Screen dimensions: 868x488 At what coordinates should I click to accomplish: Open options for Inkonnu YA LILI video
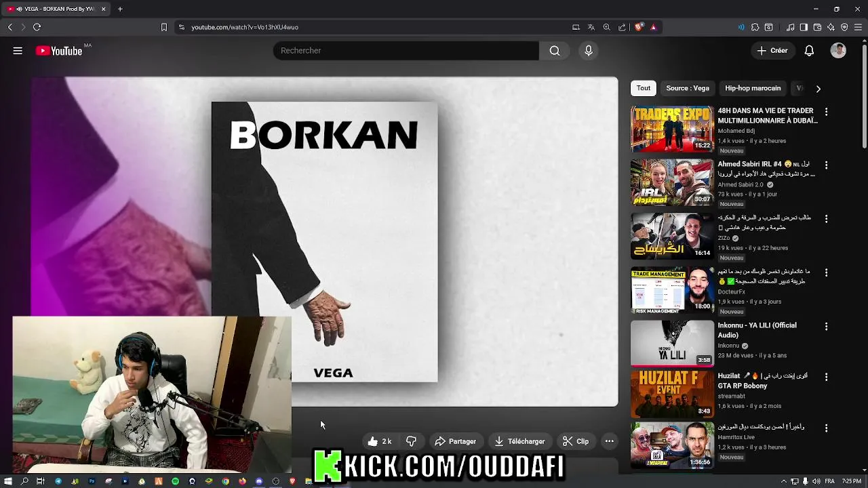coord(826,326)
